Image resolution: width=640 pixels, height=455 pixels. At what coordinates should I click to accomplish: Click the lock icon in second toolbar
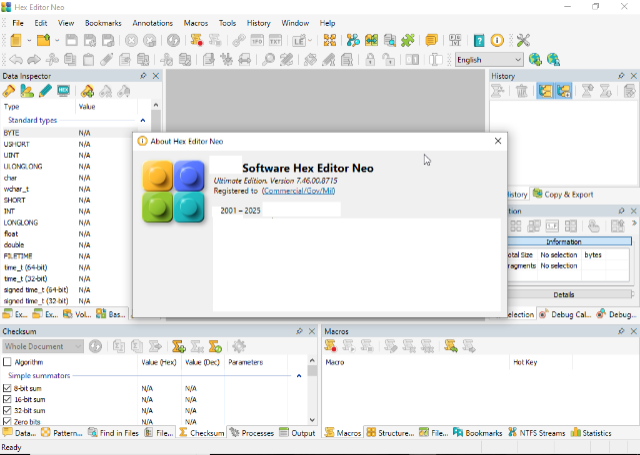[370, 60]
